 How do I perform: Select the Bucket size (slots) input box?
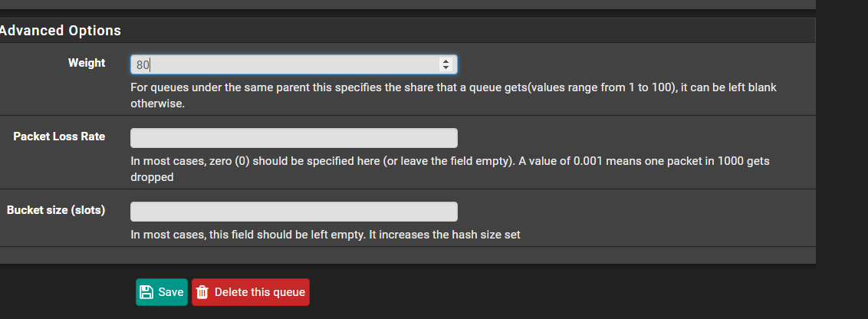point(294,212)
